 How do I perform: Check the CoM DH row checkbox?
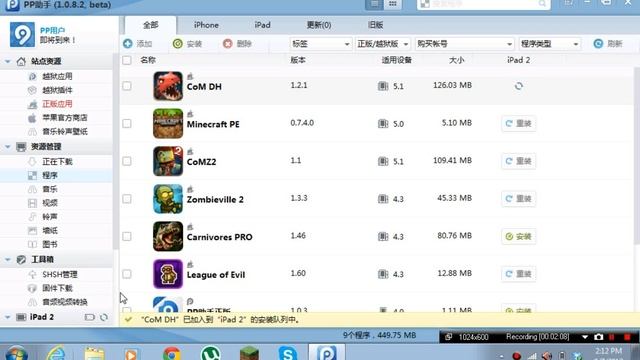click(127, 86)
